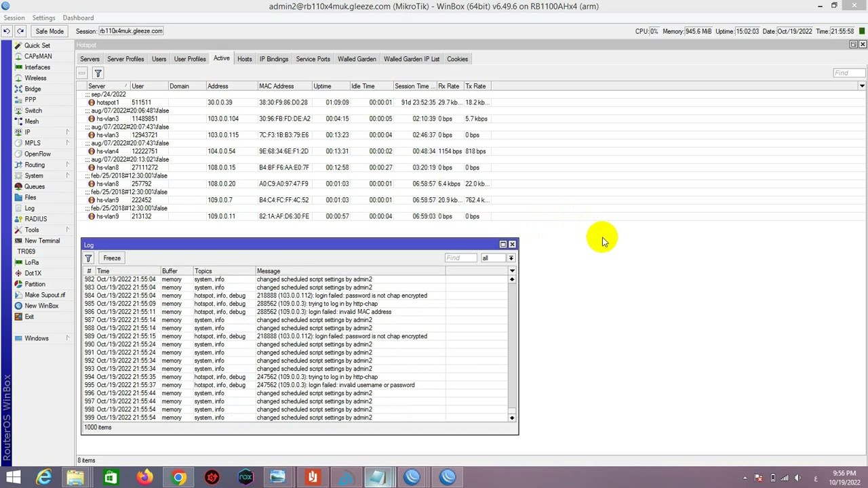Open Firefox from taskbar

tap(144, 477)
